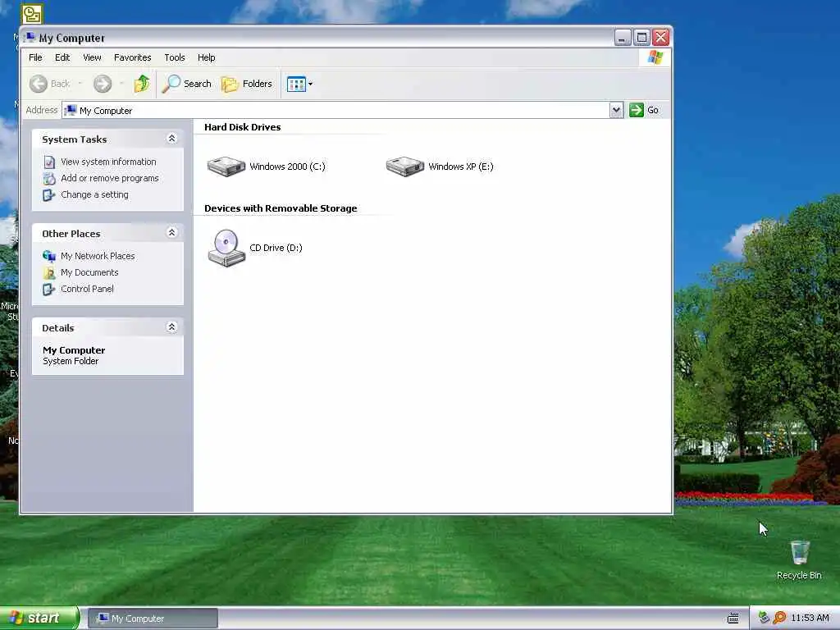Click the View system information icon
This screenshot has width=840, height=630.
coord(49,162)
